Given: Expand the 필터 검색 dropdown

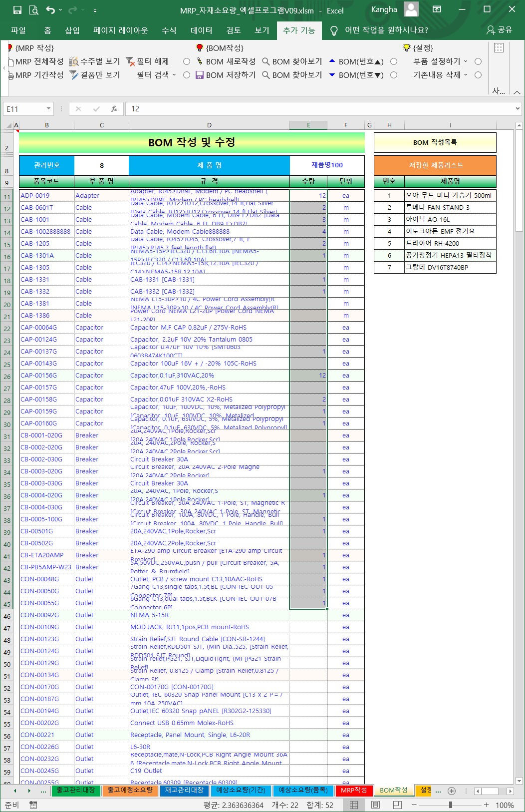Looking at the screenshot, I should (x=174, y=75).
